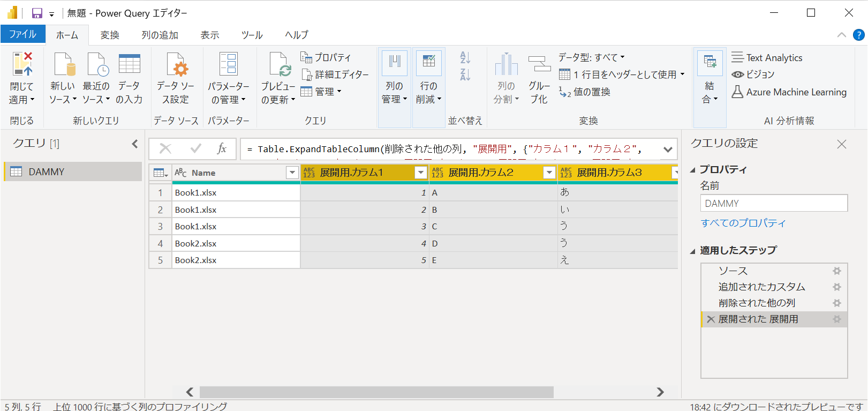This screenshot has height=411, width=868.
Task: Confirm formula with checkmark icon
Action: click(196, 148)
